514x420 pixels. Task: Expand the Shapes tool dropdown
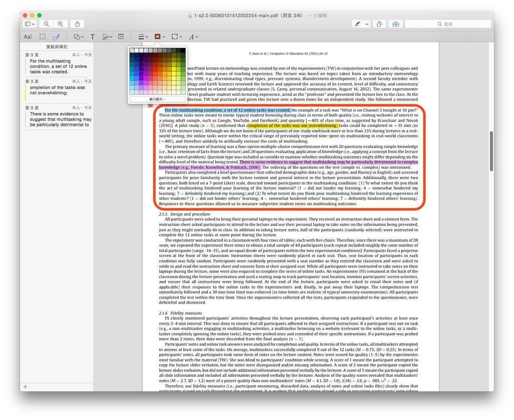pos(78,37)
